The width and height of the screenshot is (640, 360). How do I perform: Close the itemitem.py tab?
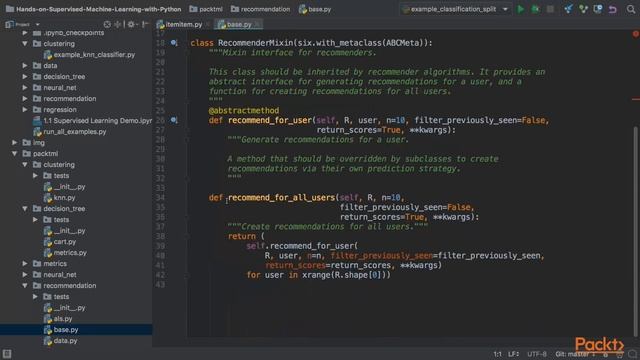(x=208, y=24)
